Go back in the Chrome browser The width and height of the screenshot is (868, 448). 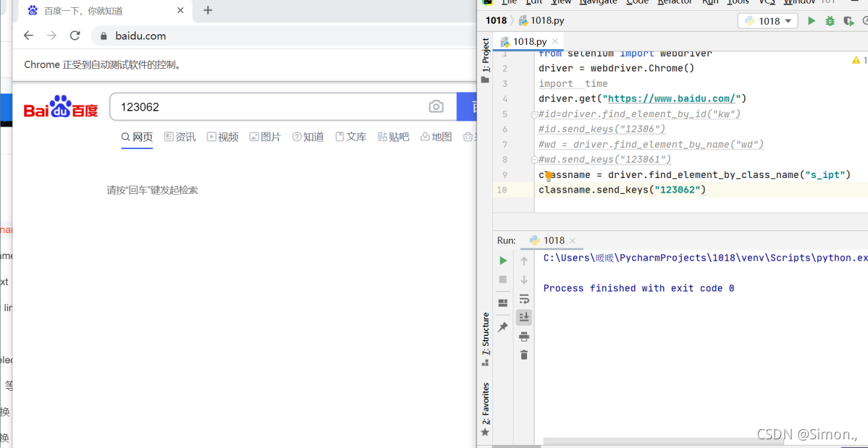pos(29,36)
